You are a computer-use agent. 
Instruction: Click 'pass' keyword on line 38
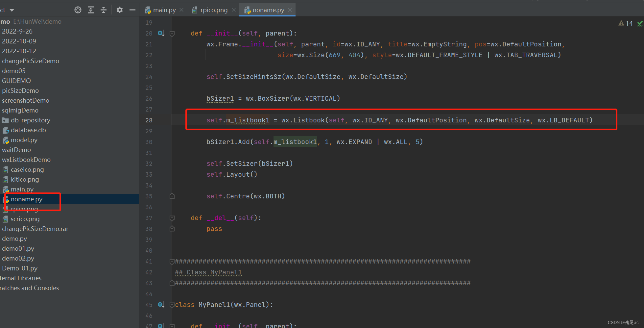tap(214, 229)
